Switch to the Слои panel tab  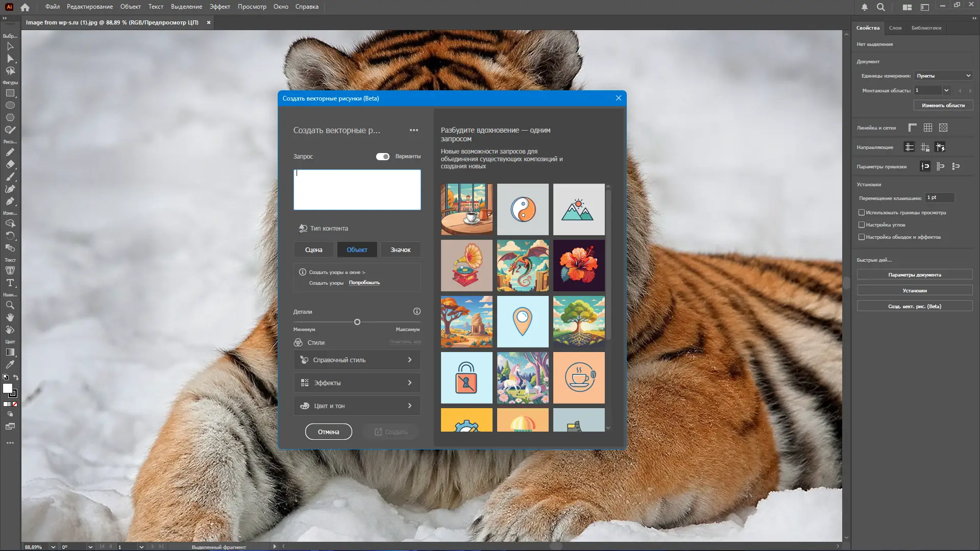tap(895, 28)
